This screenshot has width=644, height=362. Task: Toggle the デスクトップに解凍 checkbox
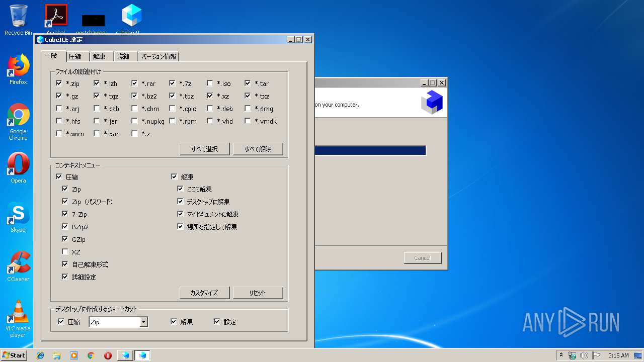pyautogui.click(x=181, y=202)
